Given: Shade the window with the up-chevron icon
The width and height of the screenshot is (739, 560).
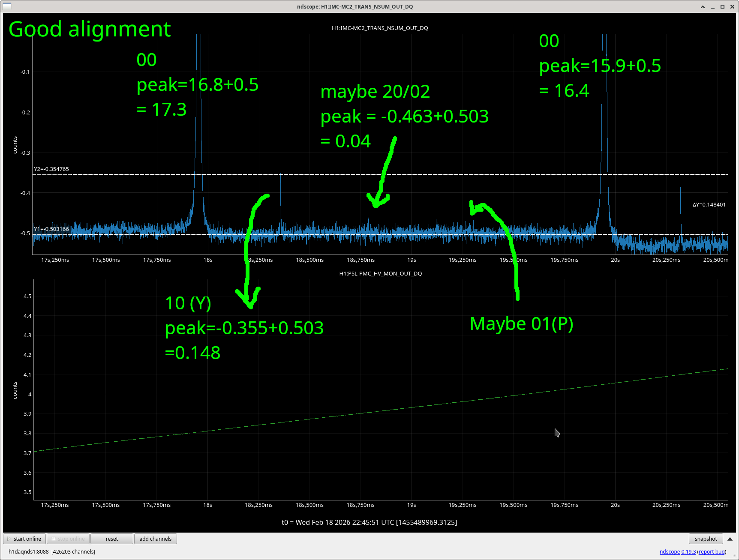Looking at the screenshot, I should click(x=703, y=7).
